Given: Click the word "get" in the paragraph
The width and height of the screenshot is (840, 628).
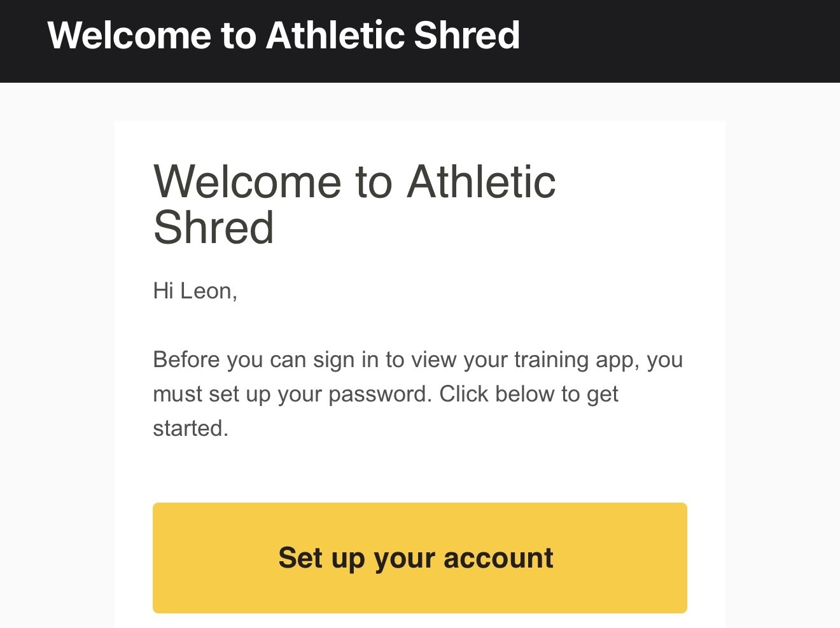Looking at the screenshot, I should 602,394.
